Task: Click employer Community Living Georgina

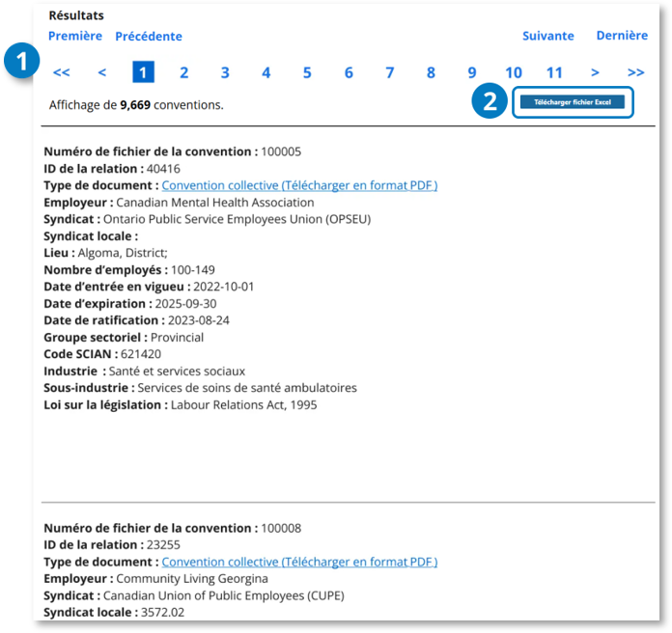Action: point(192,579)
